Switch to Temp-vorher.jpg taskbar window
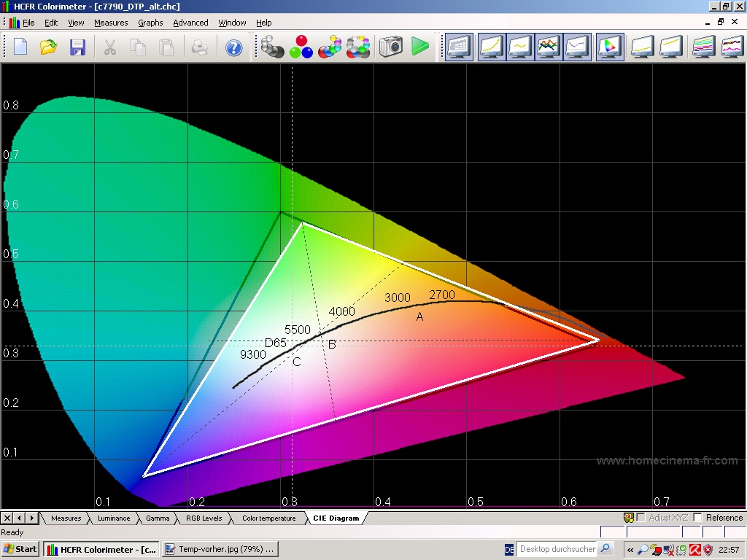Viewport: 747px width, 560px height. 219,549
